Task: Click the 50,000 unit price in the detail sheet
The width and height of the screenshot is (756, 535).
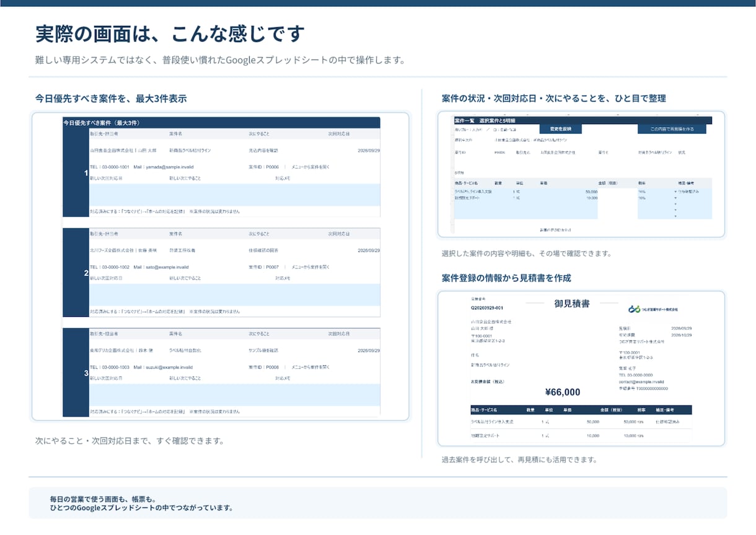Action: pyautogui.click(x=591, y=192)
